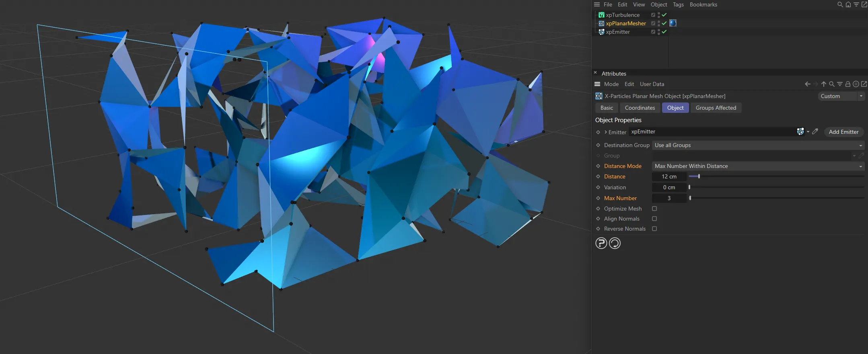Click the Max Number input field
This screenshot has width=868, height=354.
[x=669, y=198]
